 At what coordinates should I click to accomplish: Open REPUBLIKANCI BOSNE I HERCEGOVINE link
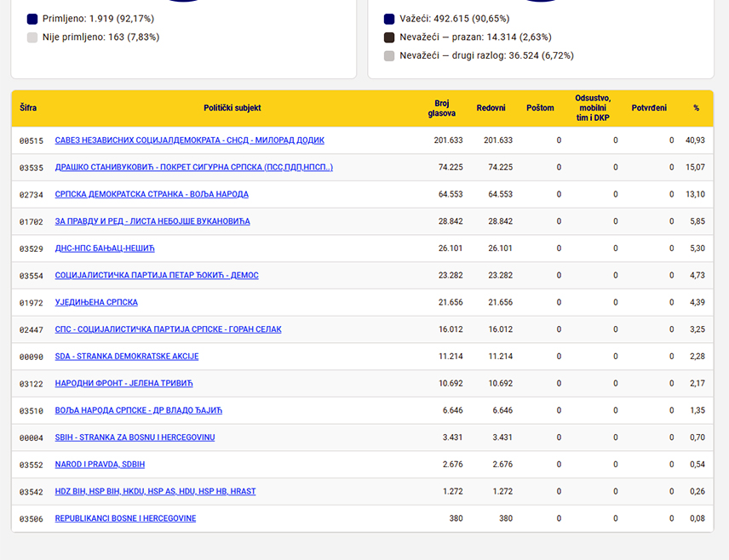[x=125, y=517]
